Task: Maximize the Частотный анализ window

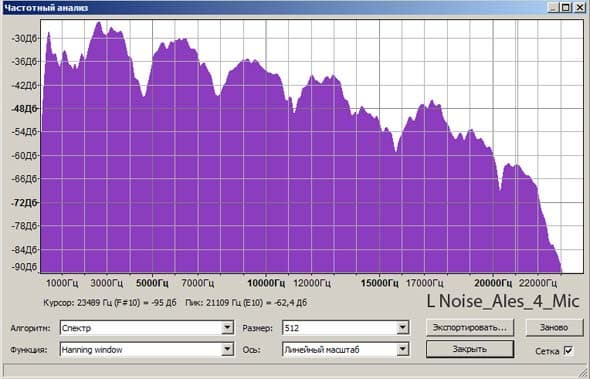Action: 566,7
